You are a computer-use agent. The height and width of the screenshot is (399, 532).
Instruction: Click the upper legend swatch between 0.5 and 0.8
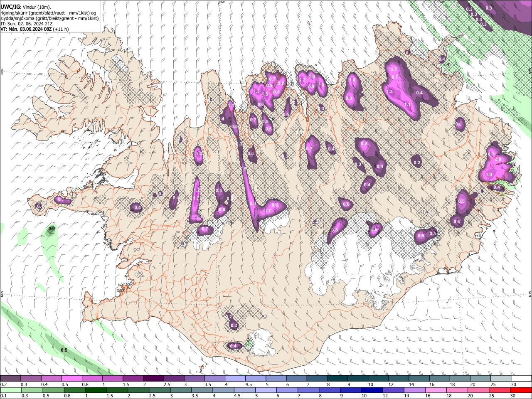(x=71, y=379)
